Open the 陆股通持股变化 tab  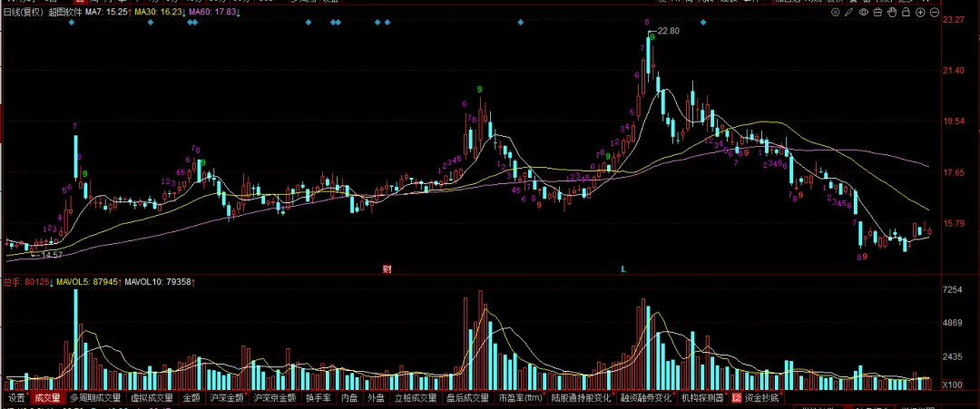tap(582, 397)
